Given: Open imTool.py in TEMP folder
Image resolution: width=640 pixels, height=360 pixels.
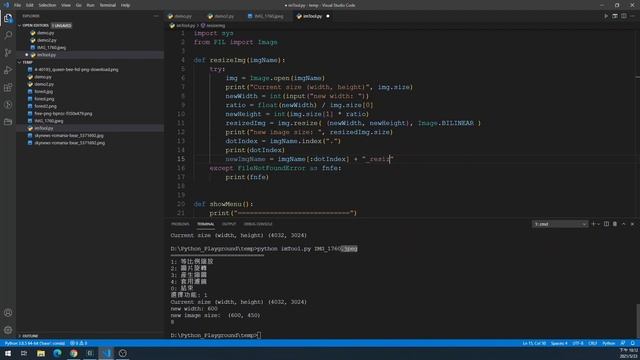Looking at the screenshot, I should [x=44, y=128].
